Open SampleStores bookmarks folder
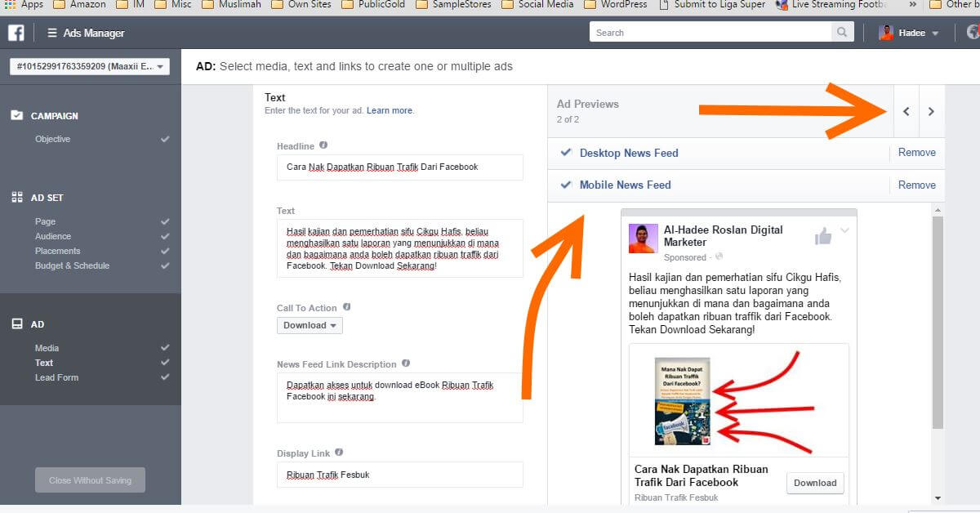 [454, 4]
